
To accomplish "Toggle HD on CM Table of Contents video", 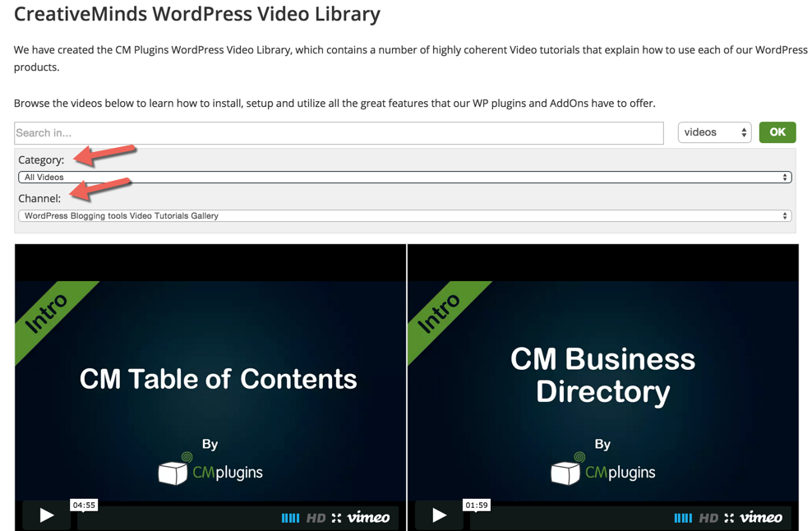I will pyautogui.click(x=316, y=518).
